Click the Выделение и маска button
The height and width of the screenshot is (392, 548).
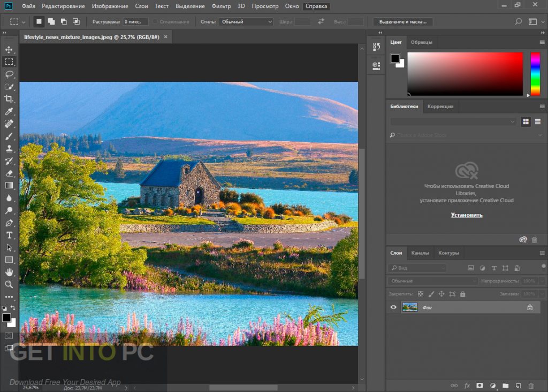[403, 22]
